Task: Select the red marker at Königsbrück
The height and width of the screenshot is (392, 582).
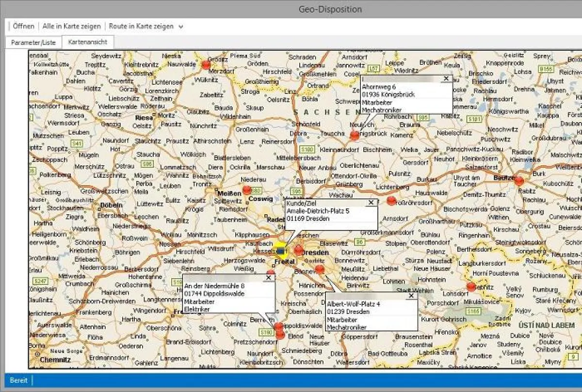Action: point(355,136)
